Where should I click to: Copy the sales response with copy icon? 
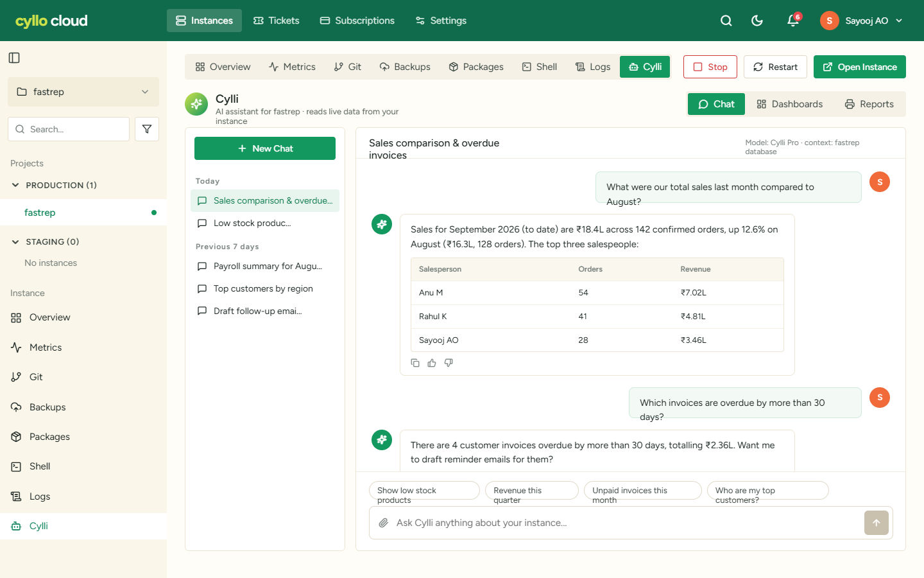pos(415,363)
